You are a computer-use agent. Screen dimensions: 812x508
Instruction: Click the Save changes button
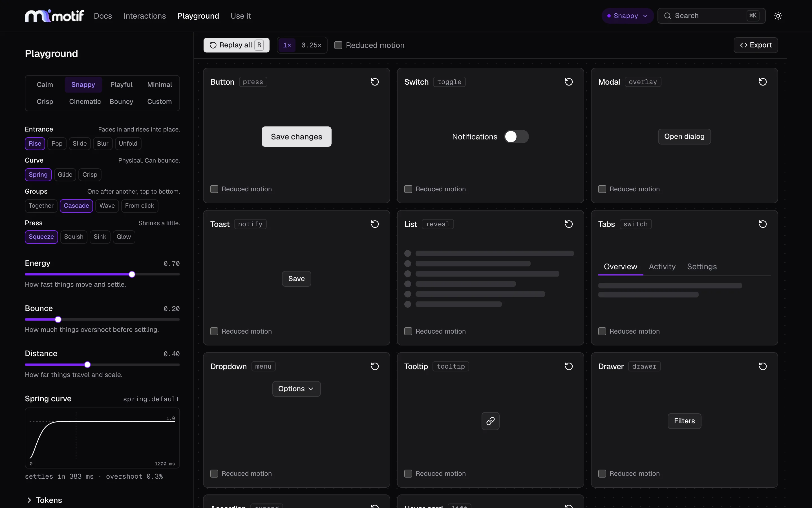coord(296,136)
